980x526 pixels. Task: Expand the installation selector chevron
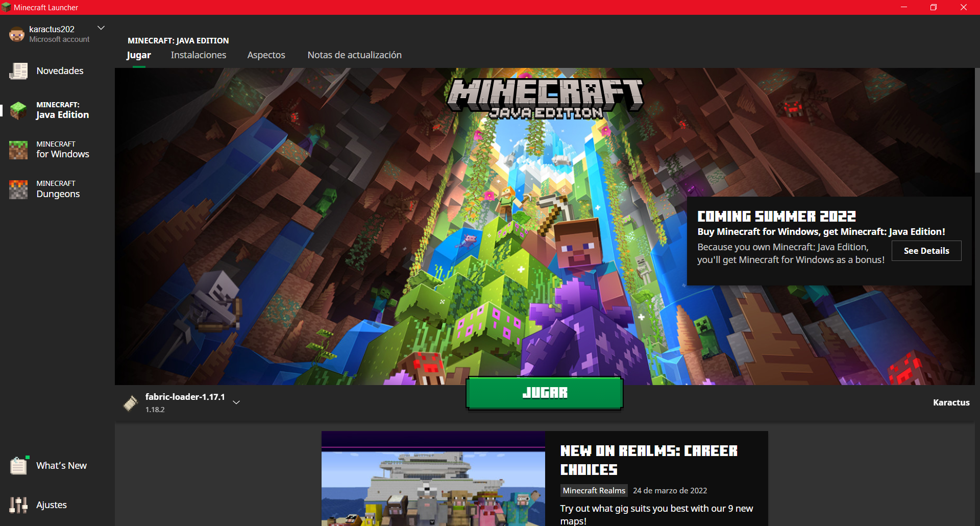point(236,402)
